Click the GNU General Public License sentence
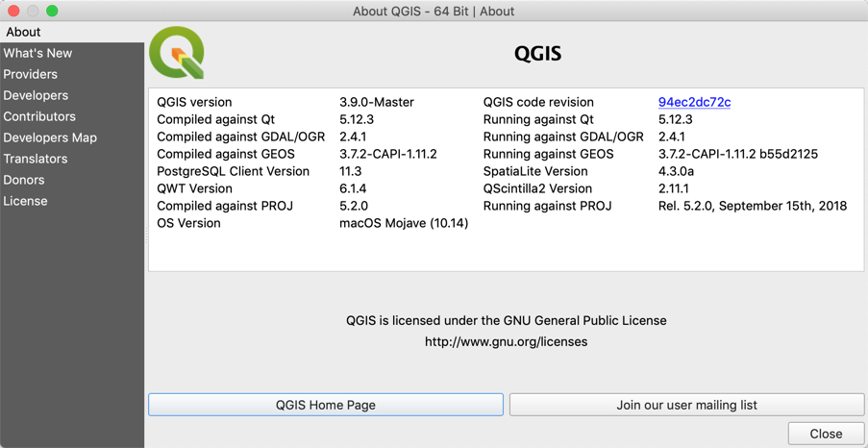The height and width of the screenshot is (448, 868). point(506,320)
